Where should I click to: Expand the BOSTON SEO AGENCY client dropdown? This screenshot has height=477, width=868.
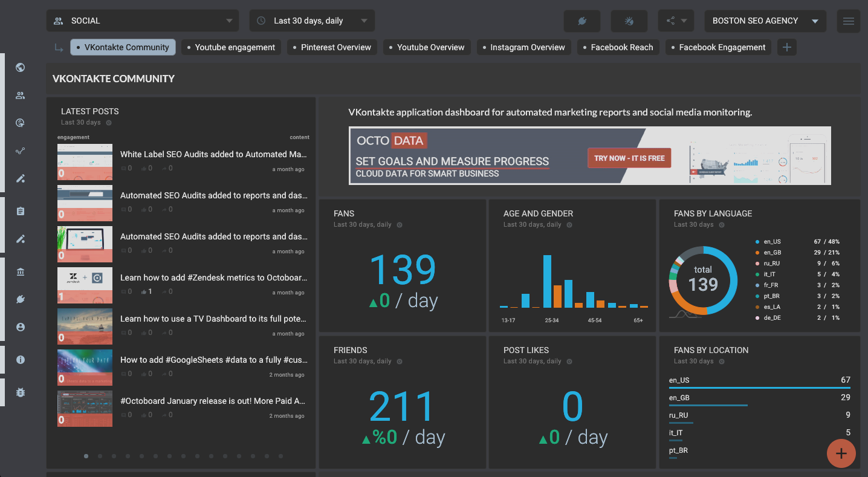pos(765,21)
